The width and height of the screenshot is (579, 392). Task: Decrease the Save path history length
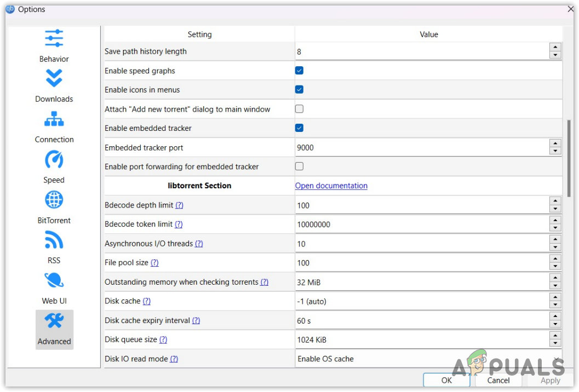point(555,55)
